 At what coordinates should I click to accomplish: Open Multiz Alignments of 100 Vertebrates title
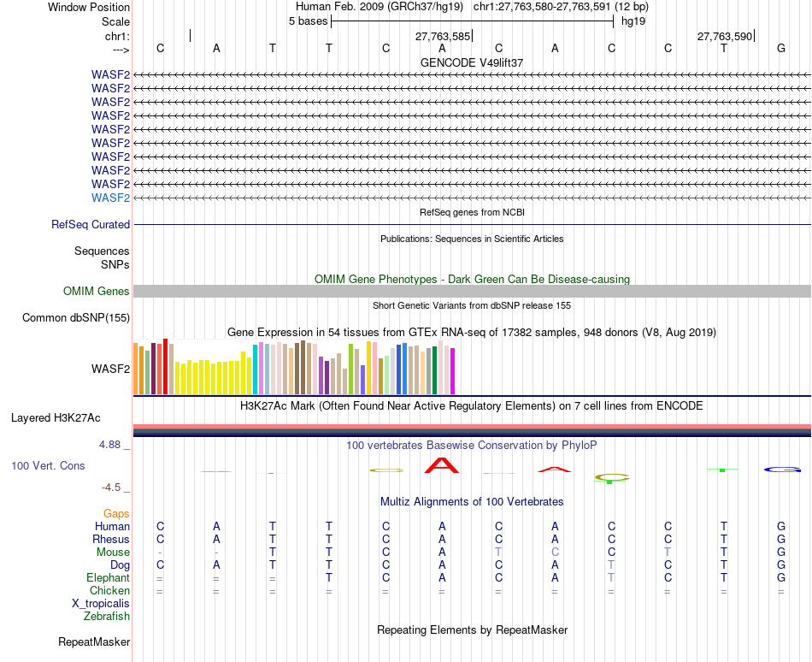coord(472,502)
